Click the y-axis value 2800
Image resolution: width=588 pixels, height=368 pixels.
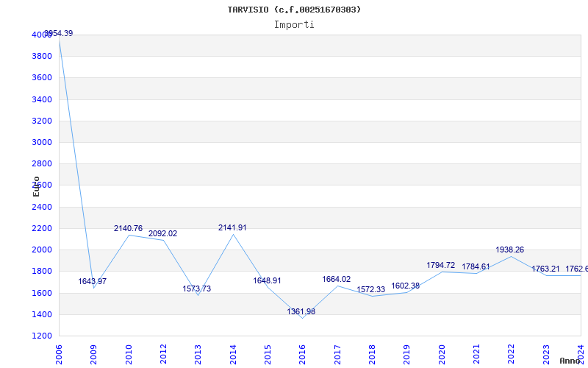(42, 163)
